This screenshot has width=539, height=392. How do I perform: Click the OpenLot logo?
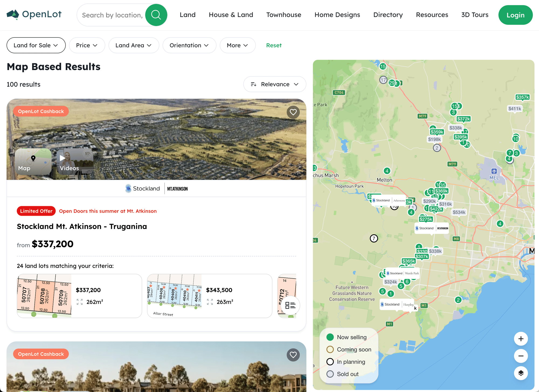point(34,15)
